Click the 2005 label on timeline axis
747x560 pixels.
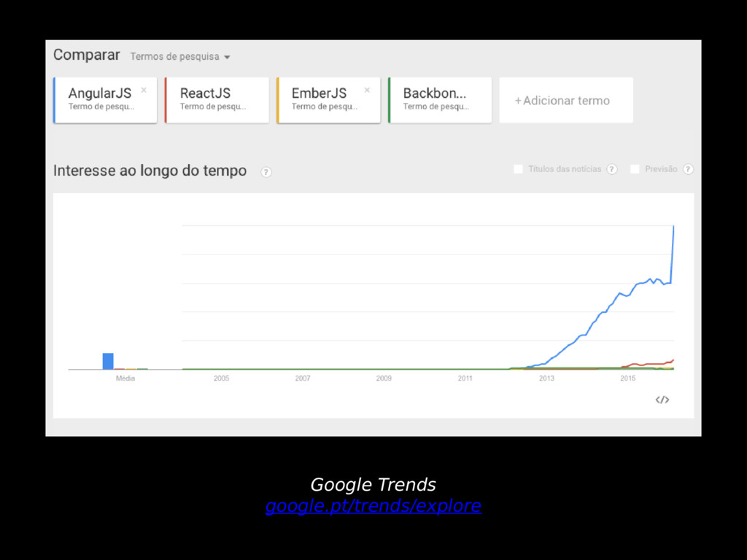[221, 378]
